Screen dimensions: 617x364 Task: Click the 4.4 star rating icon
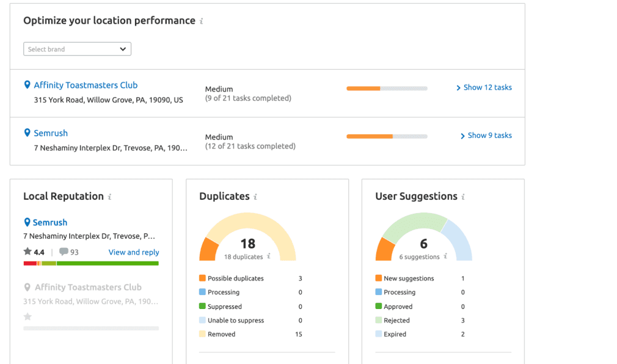[27, 252]
